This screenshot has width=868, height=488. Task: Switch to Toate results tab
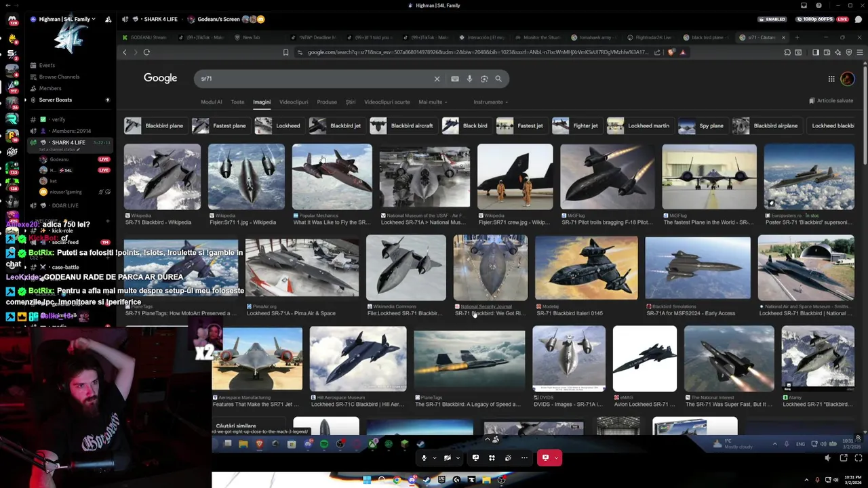(x=237, y=102)
